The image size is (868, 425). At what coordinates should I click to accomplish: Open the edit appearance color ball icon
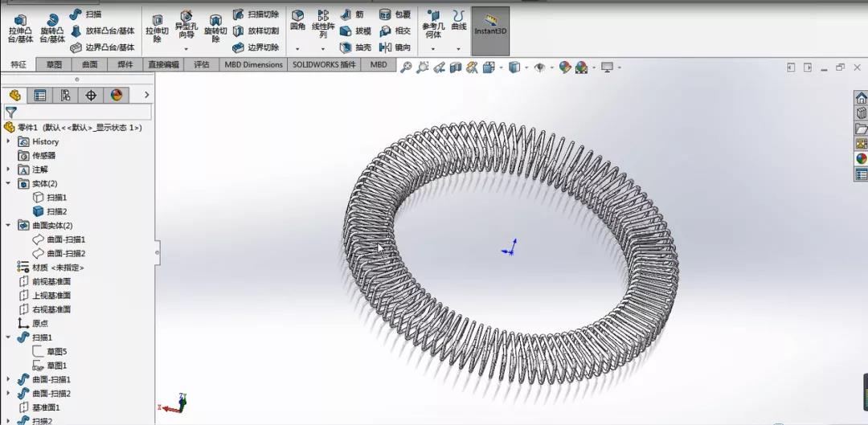(565, 67)
